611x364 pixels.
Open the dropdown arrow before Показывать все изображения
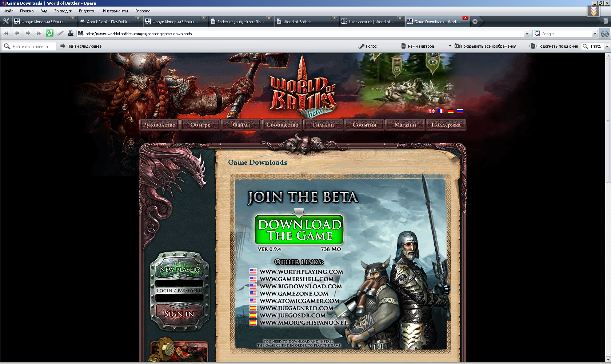coord(450,46)
